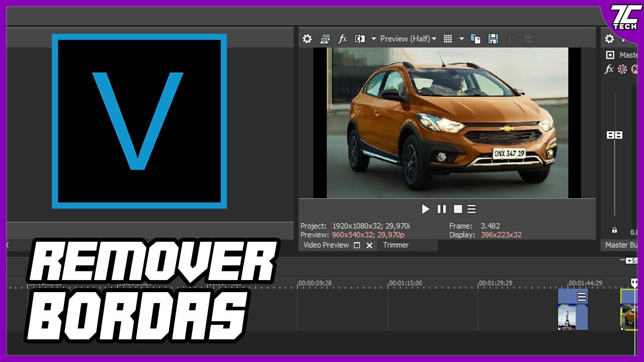Click the playhead cursor marker on the ruler
This screenshot has width=644, height=362.
click(x=635, y=283)
